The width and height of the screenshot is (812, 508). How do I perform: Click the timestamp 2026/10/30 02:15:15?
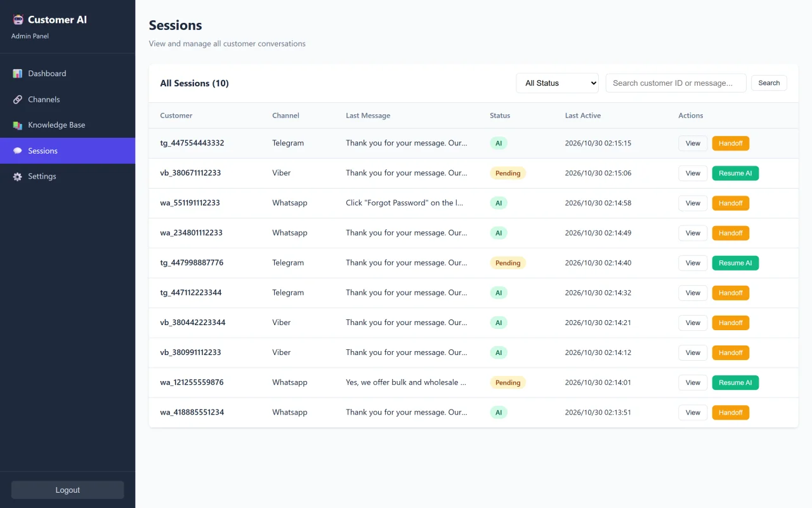598,144
